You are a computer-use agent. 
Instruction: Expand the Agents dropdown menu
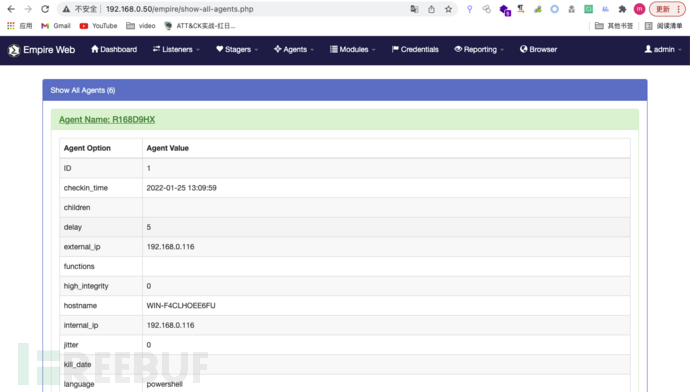point(294,49)
